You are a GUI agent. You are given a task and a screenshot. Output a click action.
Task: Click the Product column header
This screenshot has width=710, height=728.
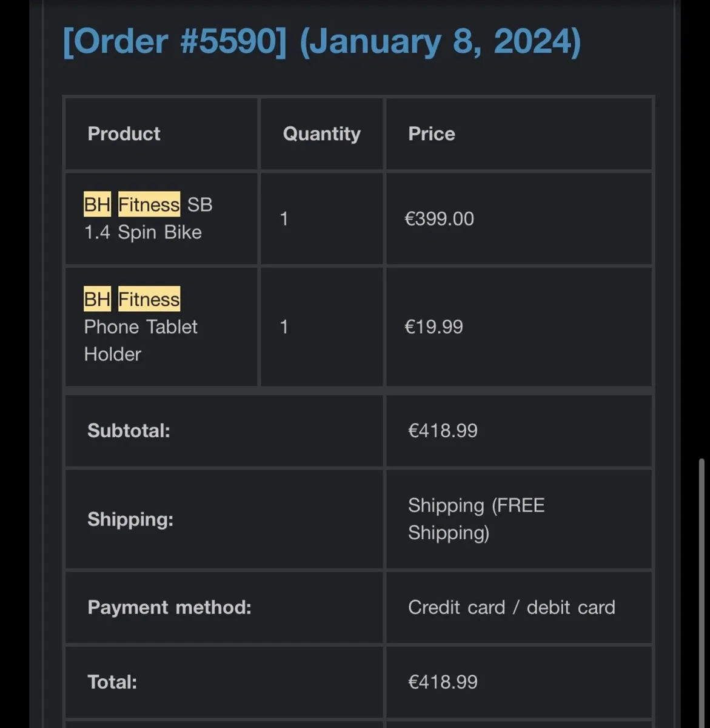(x=124, y=133)
